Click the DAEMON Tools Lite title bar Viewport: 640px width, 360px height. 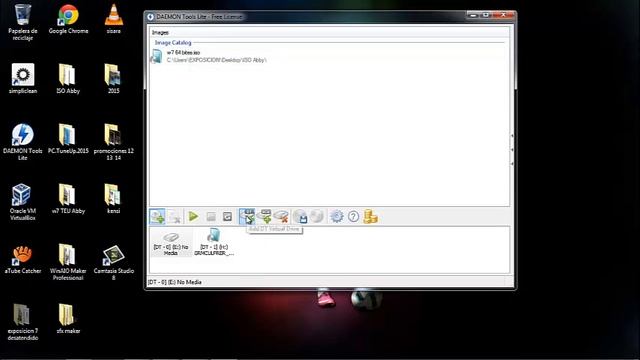[306, 17]
